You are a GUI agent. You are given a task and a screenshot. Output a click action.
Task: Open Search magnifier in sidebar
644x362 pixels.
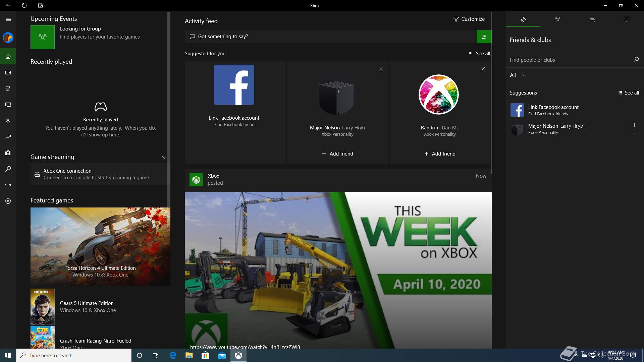(8, 169)
